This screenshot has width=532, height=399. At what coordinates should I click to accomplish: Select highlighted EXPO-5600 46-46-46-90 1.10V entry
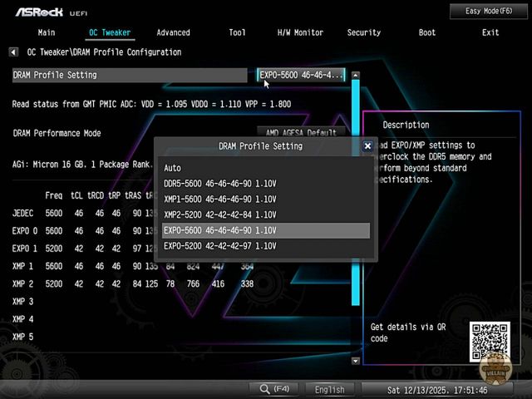click(x=266, y=230)
